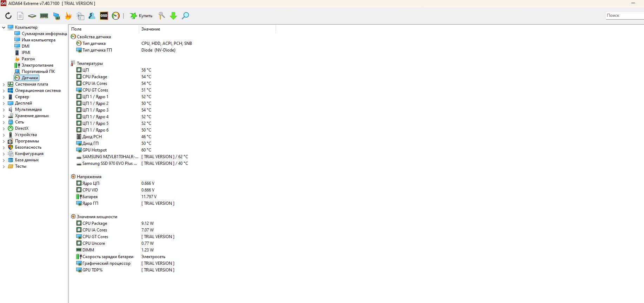Click the Напряжения group icon

click(x=73, y=177)
